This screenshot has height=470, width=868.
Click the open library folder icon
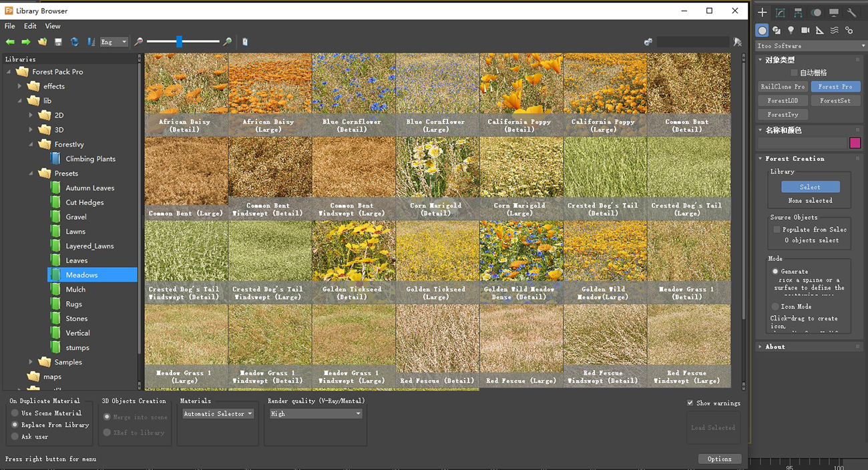pos(42,42)
